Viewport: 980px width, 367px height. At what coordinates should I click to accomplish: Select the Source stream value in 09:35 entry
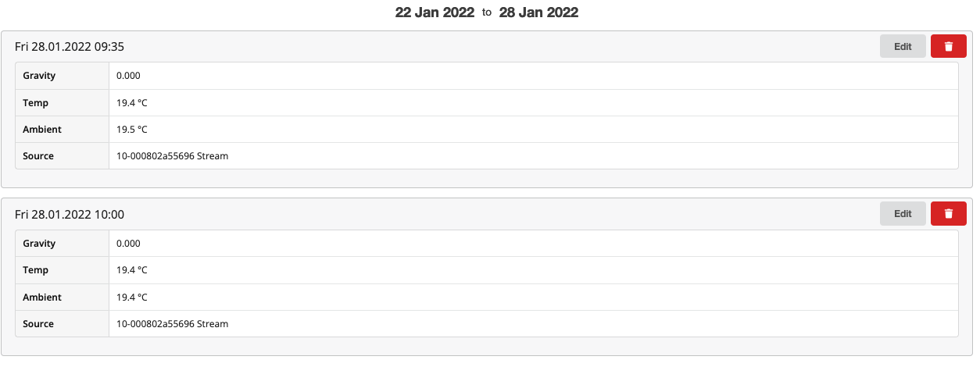pyautogui.click(x=172, y=156)
